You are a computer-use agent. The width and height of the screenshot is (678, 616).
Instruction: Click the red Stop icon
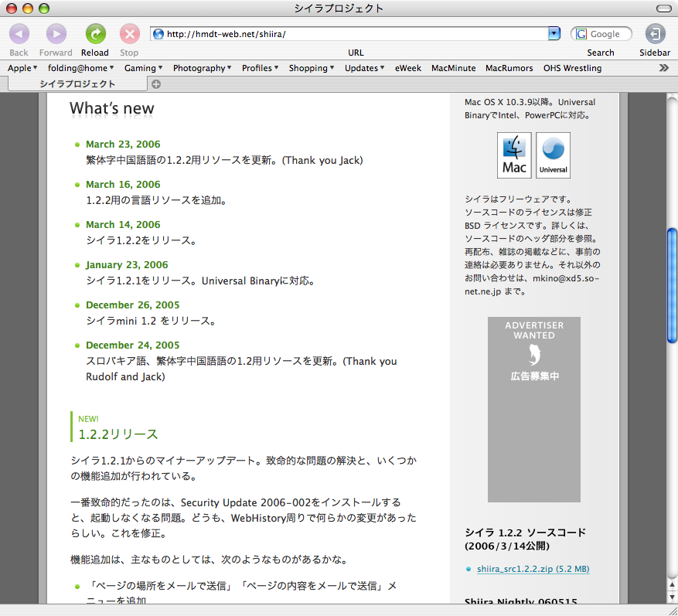pos(129,34)
